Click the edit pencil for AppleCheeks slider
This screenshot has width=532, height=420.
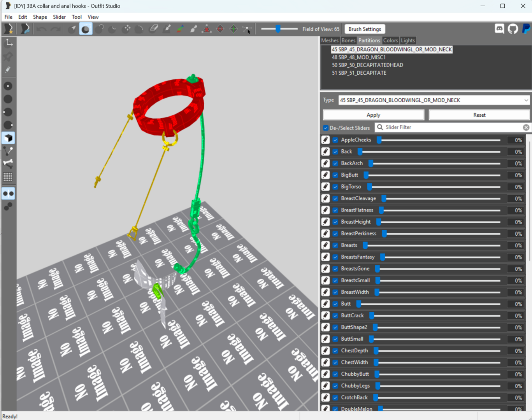click(x=326, y=140)
